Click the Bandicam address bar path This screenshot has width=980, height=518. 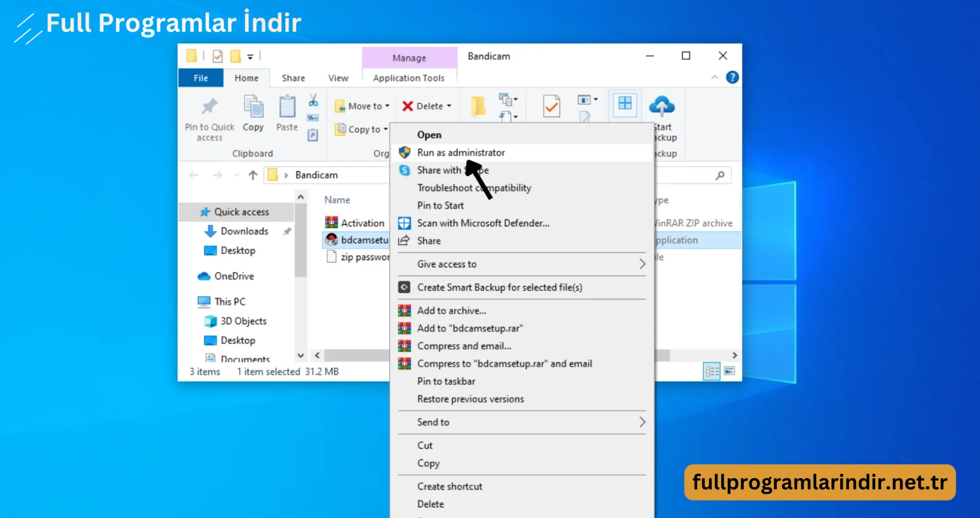click(316, 175)
